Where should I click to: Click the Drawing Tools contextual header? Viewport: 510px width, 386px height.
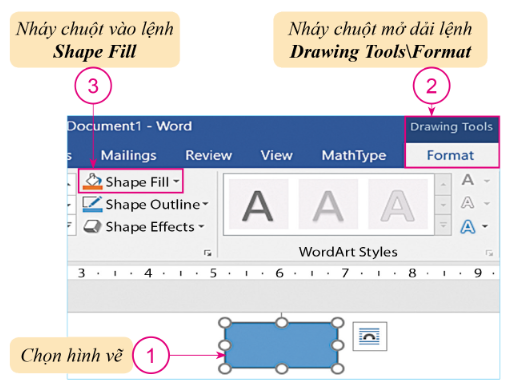[x=451, y=127]
